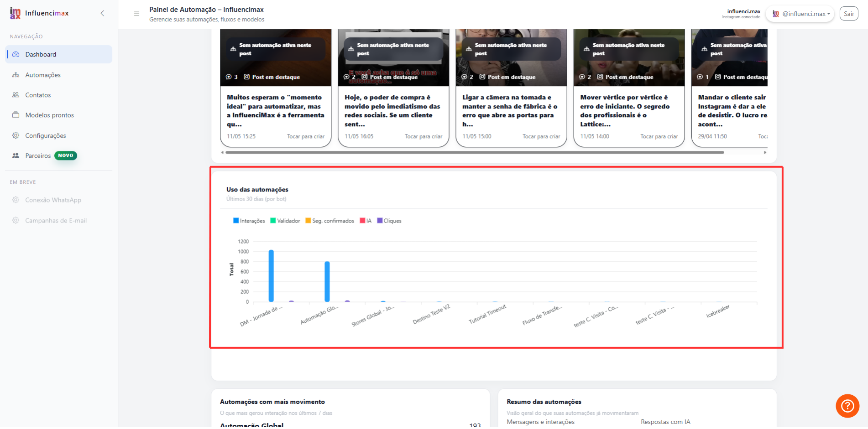868x429 pixels.
Task: Click the Tutorial Timeout axis label
Action: point(487,315)
